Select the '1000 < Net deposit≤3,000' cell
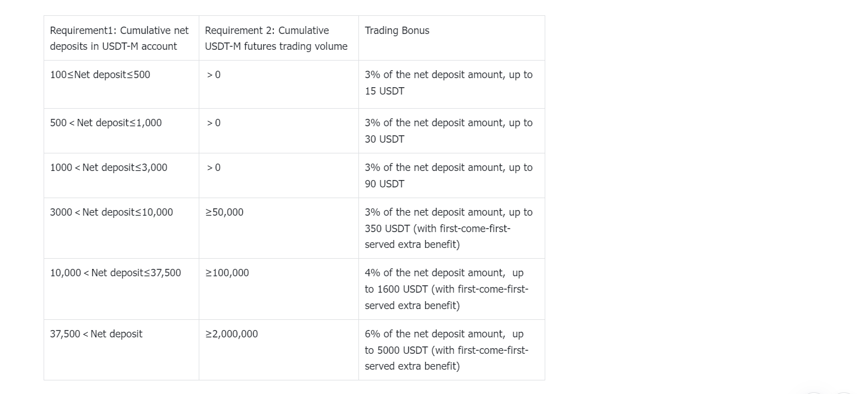This screenshot has width=868, height=394. pyautogui.click(x=121, y=175)
